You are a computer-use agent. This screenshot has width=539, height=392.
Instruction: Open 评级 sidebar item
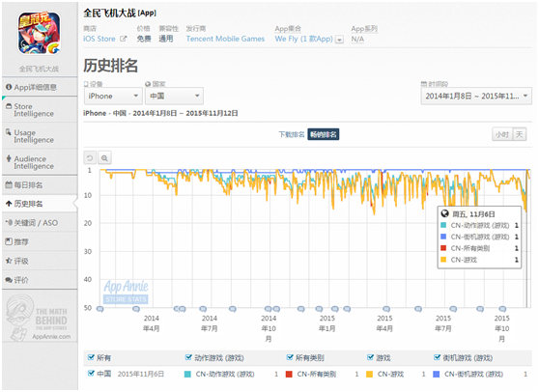(x=40, y=261)
